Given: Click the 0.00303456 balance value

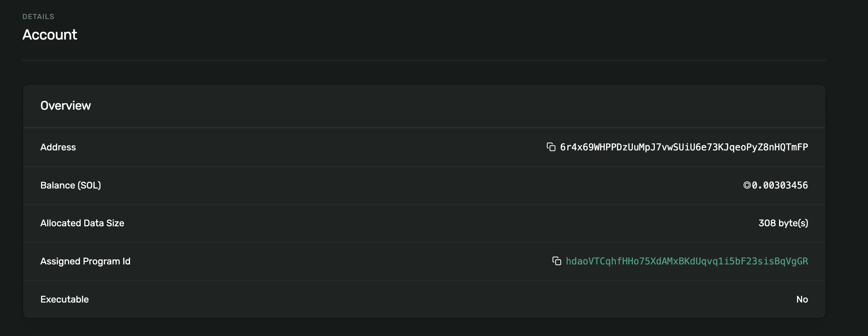Looking at the screenshot, I should 780,185.
